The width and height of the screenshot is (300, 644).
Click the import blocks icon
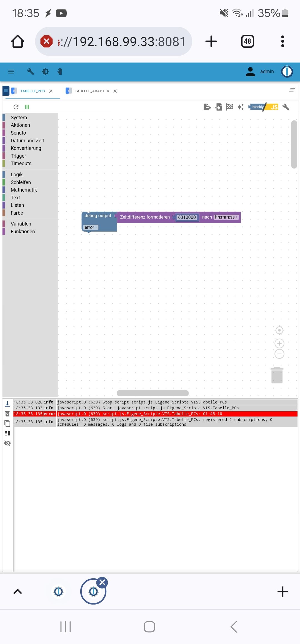[x=218, y=107]
